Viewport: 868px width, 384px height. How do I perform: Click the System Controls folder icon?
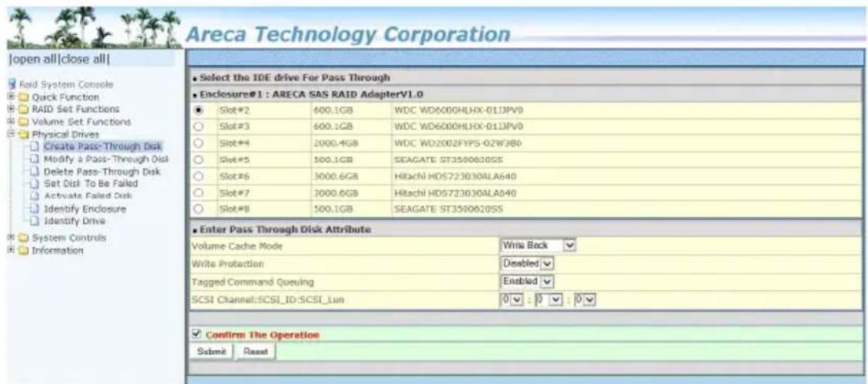tap(23, 238)
